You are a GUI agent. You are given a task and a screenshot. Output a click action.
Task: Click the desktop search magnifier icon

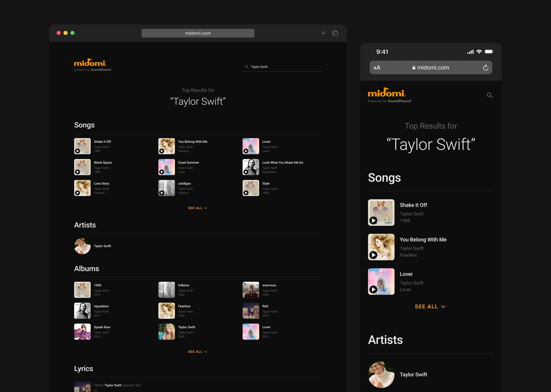click(246, 67)
